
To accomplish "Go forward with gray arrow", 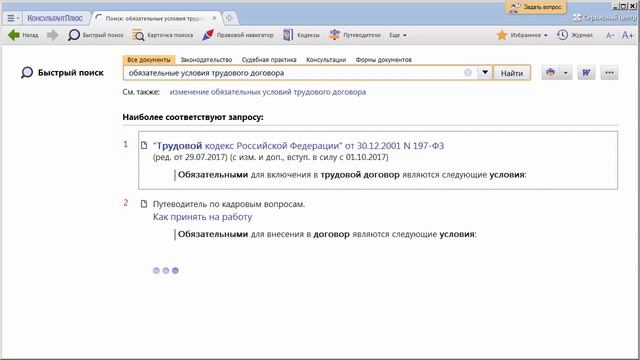I will pos(53,35).
